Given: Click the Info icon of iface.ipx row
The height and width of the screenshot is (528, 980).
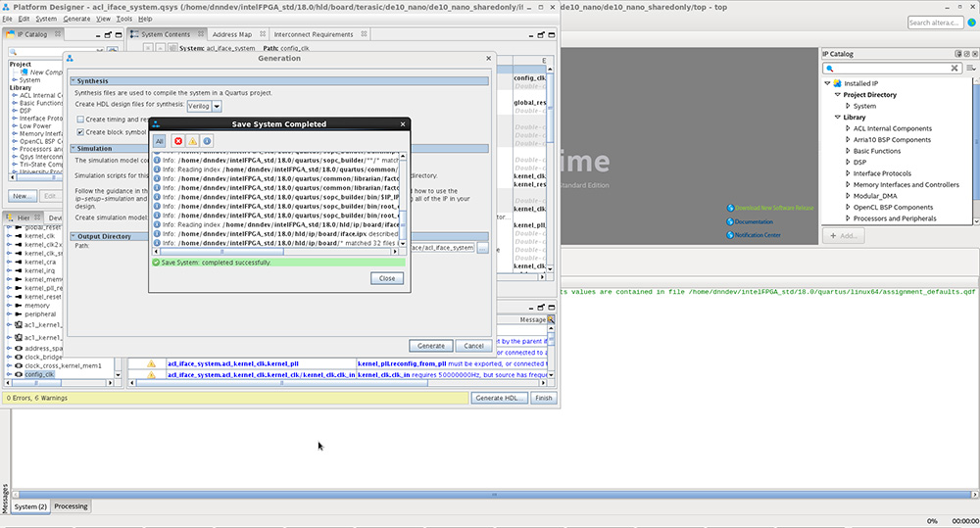Looking at the screenshot, I should point(157,234).
